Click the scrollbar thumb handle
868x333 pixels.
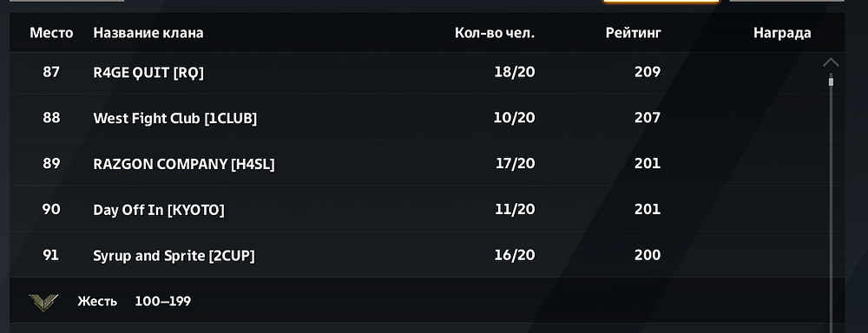[831, 82]
